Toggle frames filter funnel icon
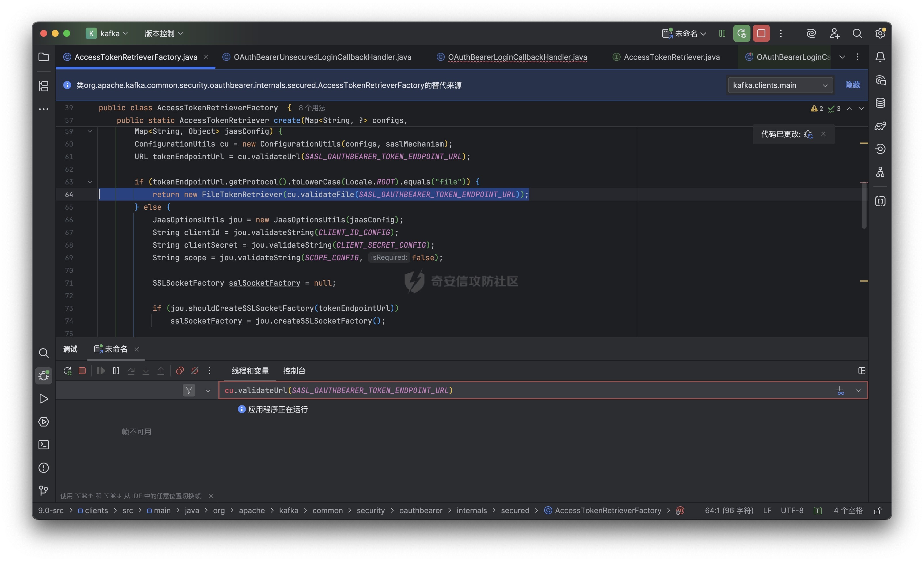This screenshot has width=924, height=562. pos(189,390)
